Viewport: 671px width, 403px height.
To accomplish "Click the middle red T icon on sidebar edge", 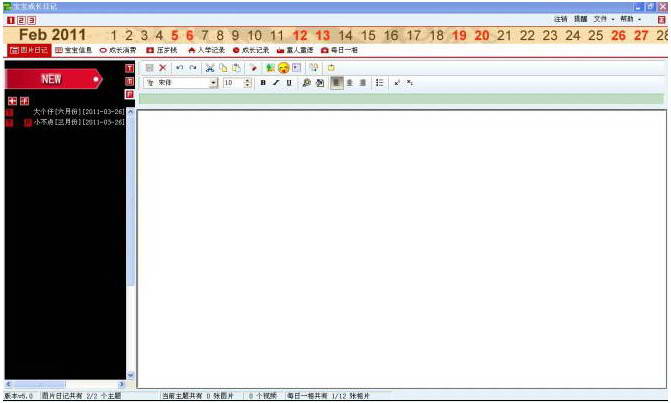I will (x=129, y=81).
